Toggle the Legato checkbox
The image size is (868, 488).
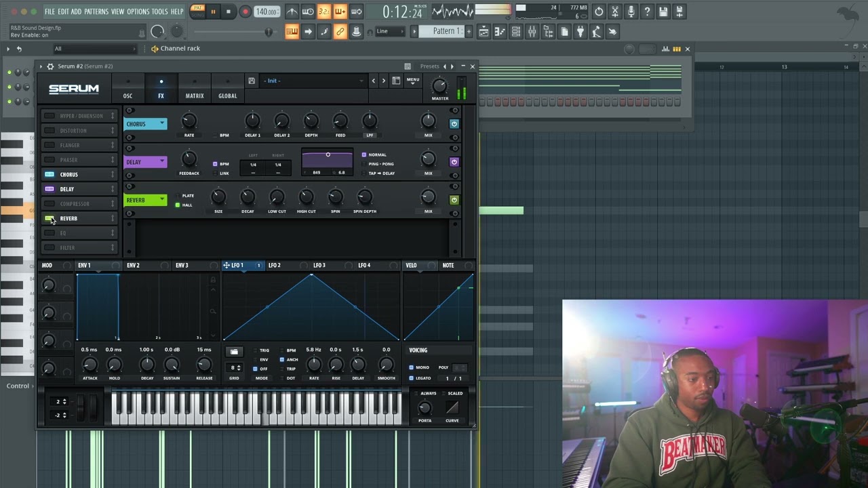tap(411, 378)
